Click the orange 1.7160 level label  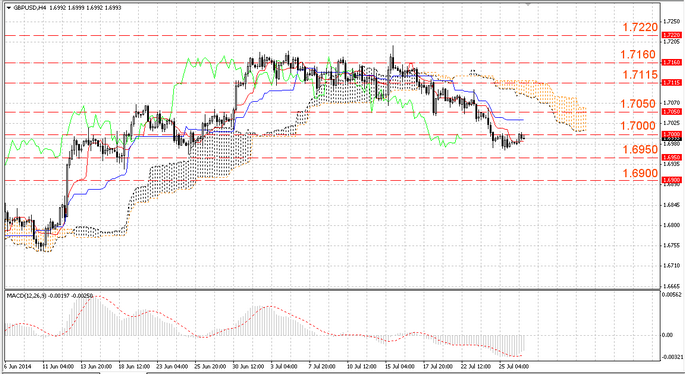tap(638, 55)
